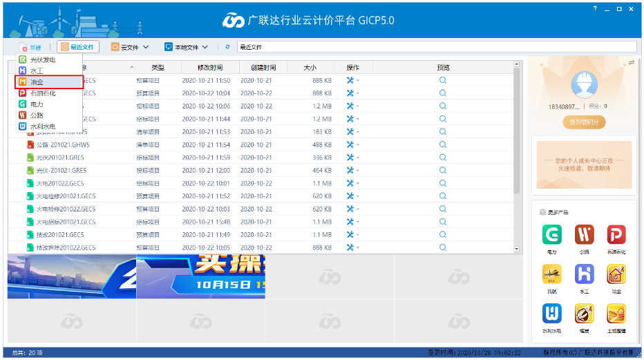Select 光伏发电 in the new-project menu
This screenshot has width=644, height=360.
pos(42,60)
